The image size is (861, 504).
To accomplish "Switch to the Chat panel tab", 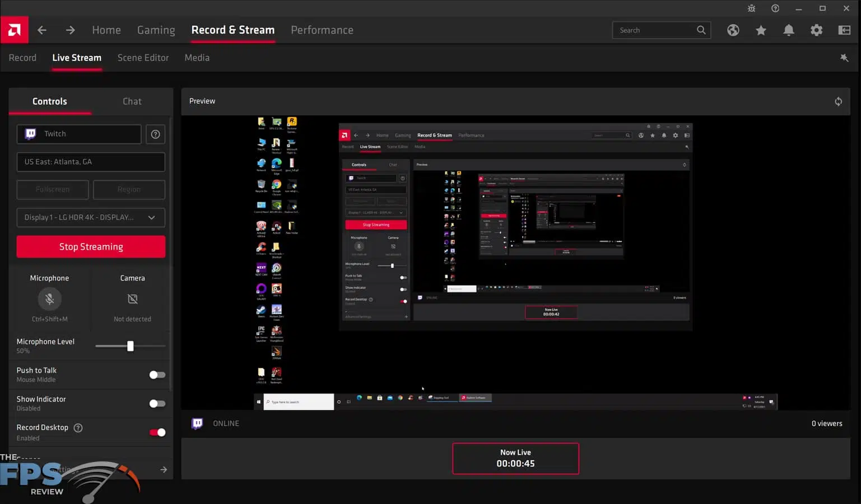I will [132, 101].
